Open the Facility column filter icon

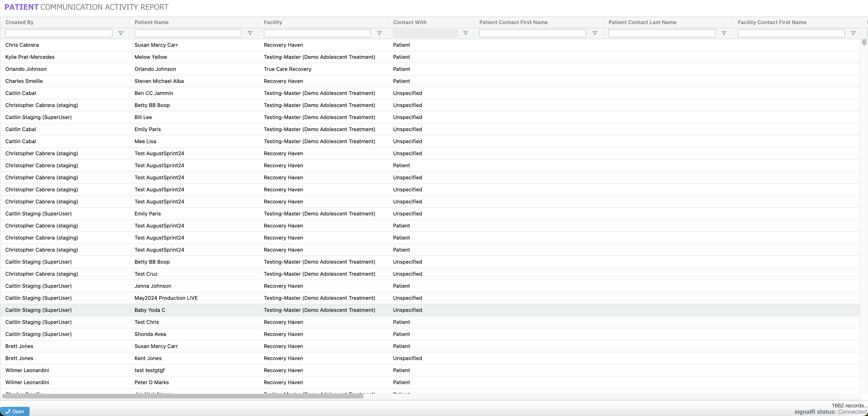click(x=379, y=33)
